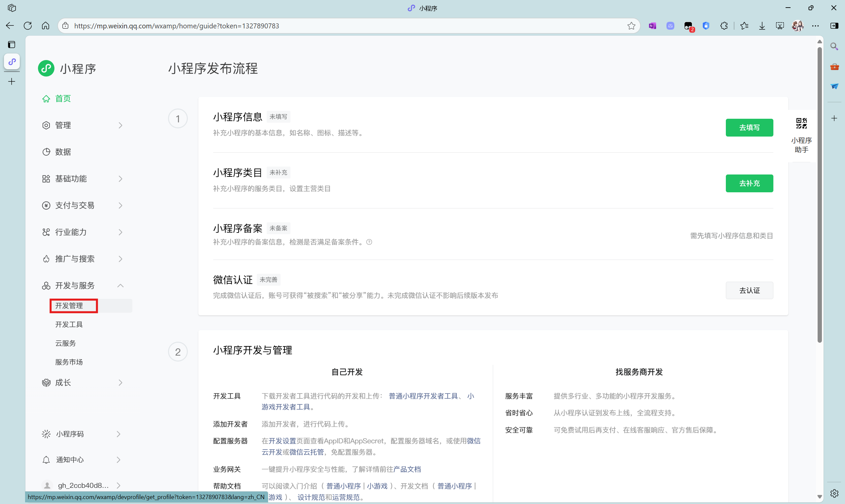
Task: Go to the browser home icon
Action: coord(46,26)
